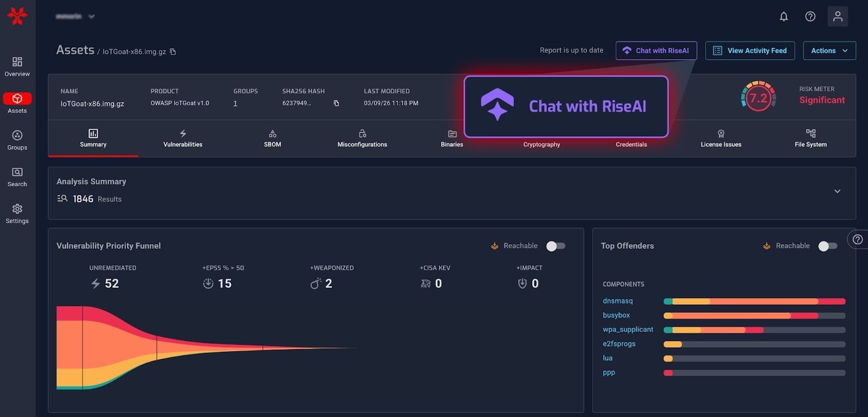Viewport: 868px width, 417px height.
Task: Enable Reachable toggle in Top Offenders
Action: click(827, 246)
